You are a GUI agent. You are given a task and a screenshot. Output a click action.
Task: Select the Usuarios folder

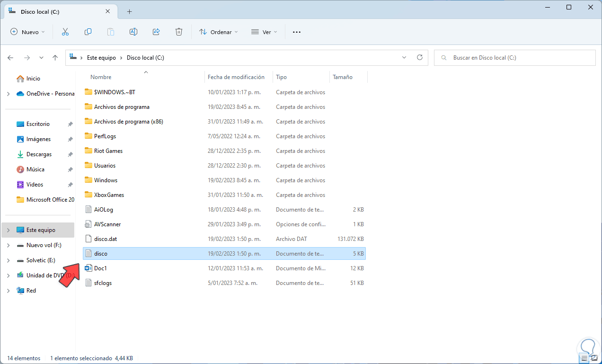tap(224, 166)
